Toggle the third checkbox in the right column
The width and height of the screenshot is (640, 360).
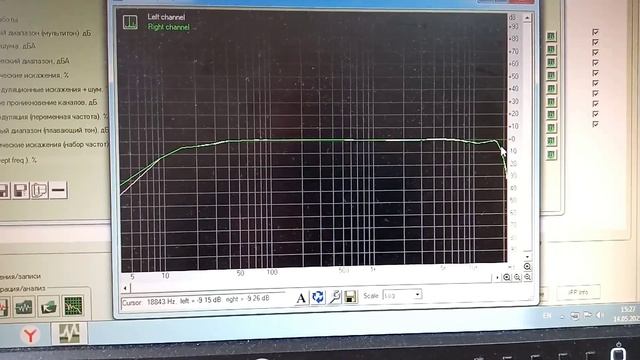(595, 52)
